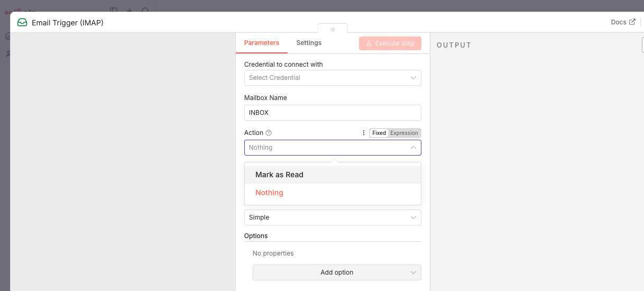Image resolution: width=644 pixels, height=291 pixels.
Task: Open the Simple format dropdown
Action: pos(333,217)
